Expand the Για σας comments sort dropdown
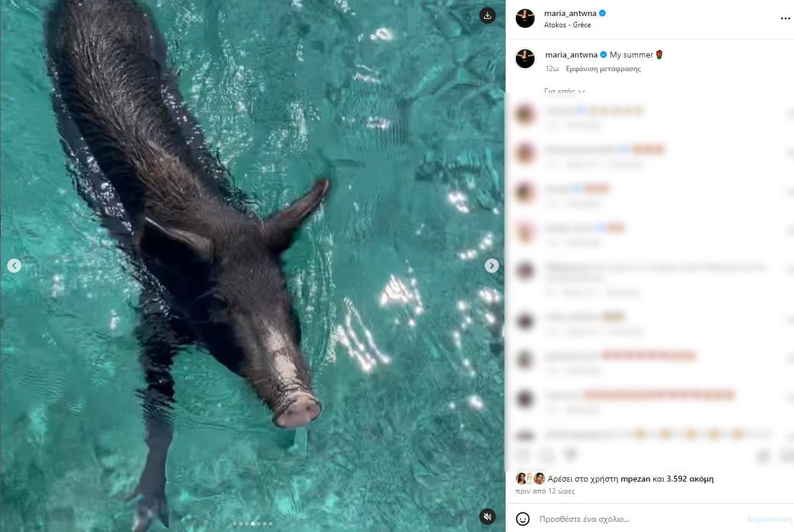Image resolution: width=794 pixels, height=532 pixels. coord(564,91)
